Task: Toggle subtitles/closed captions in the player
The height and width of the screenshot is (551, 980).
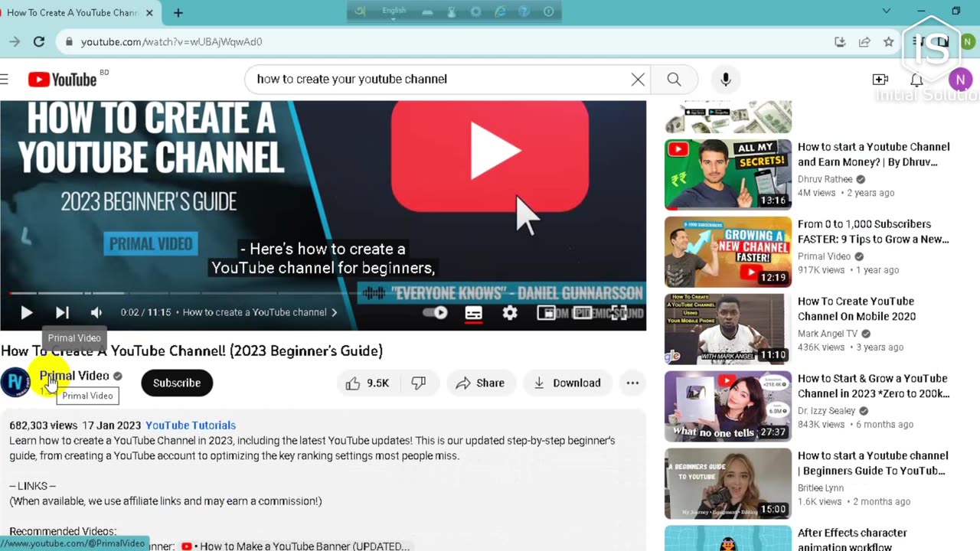Action: pos(474,312)
